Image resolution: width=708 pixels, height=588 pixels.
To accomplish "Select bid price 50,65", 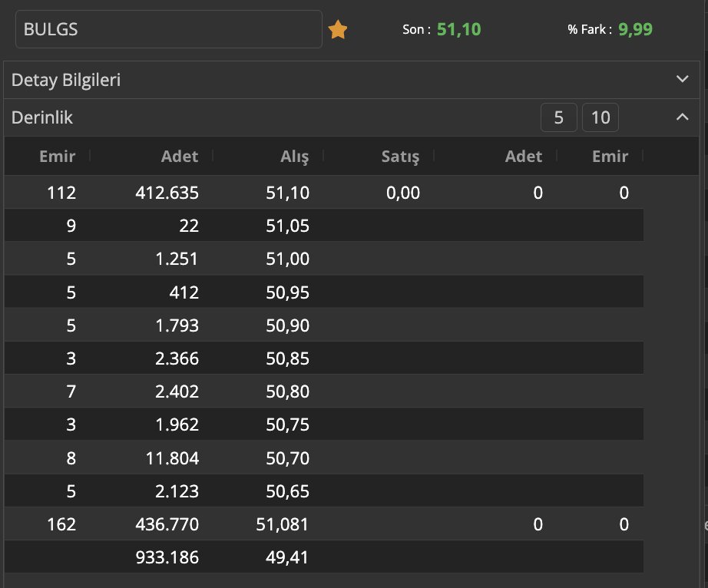I will coord(288,491).
